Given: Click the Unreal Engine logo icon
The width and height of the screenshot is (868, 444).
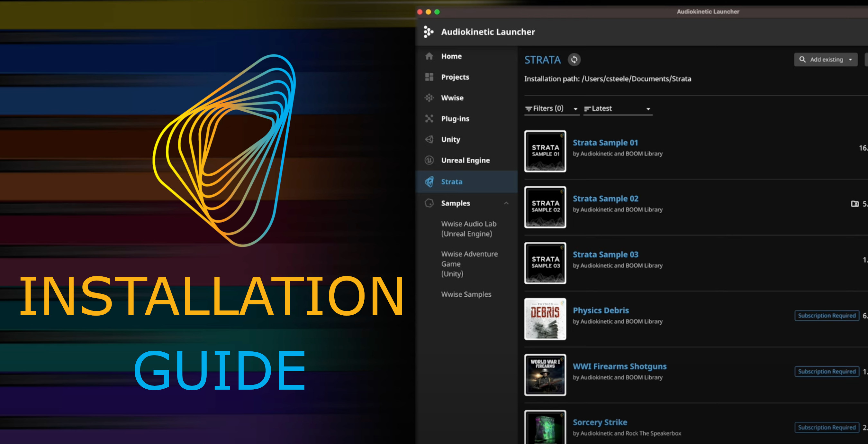Looking at the screenshot, I should (x=429, y=160).
